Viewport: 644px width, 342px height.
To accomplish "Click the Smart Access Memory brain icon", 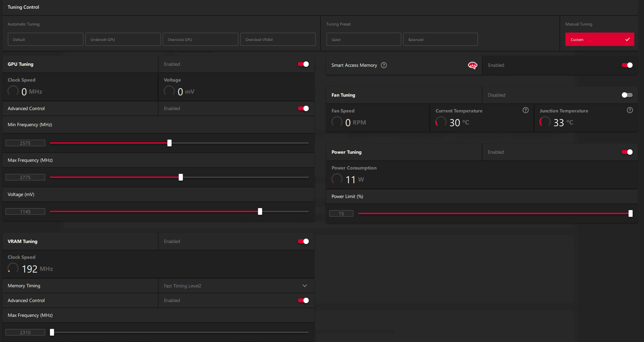I will coord(472,65).
